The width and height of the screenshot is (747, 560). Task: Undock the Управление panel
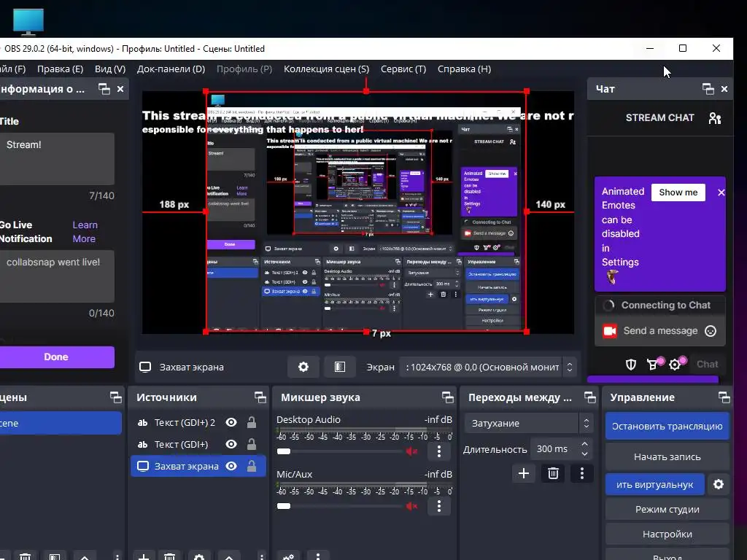[724, 397]
